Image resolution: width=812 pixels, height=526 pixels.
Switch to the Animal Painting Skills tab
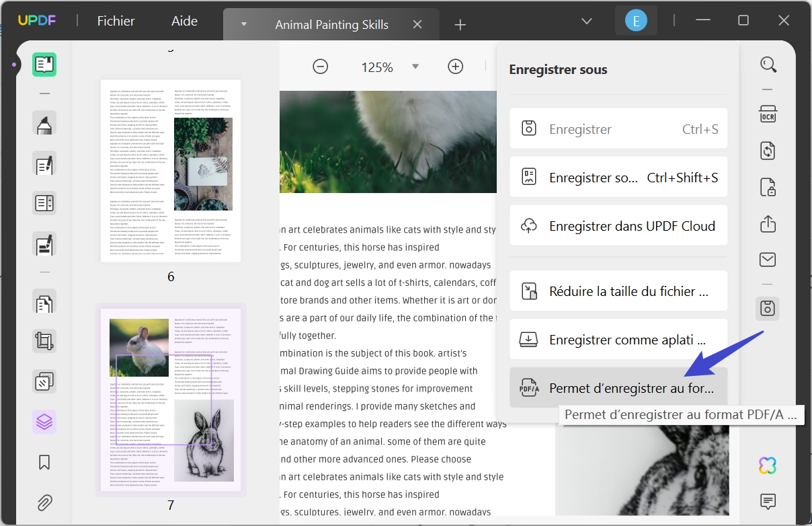[331, 24]
